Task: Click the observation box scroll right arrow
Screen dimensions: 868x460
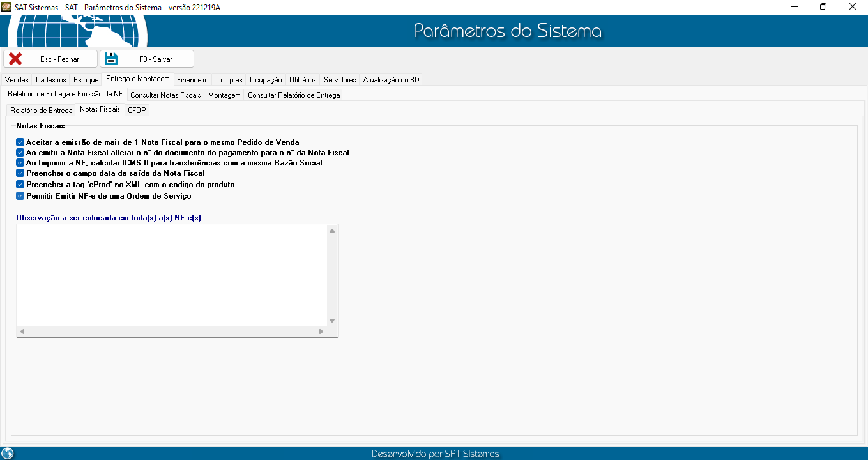Action: [321, 332]
